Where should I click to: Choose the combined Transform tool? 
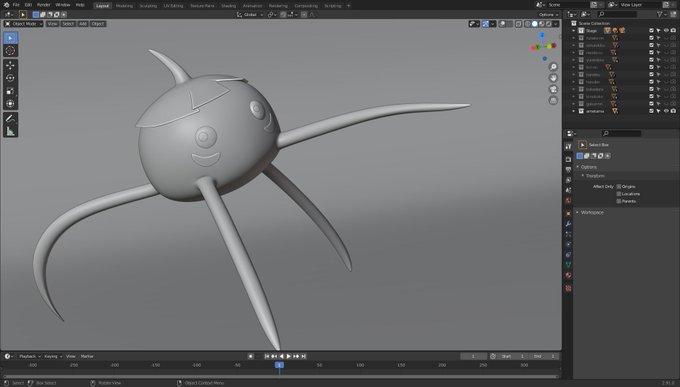coord(10,104)
